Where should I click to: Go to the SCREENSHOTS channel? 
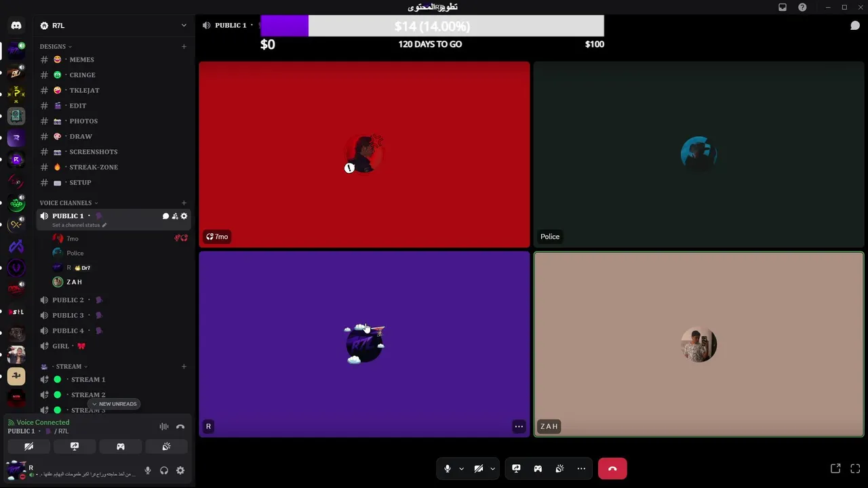click(x=114, y=152)
